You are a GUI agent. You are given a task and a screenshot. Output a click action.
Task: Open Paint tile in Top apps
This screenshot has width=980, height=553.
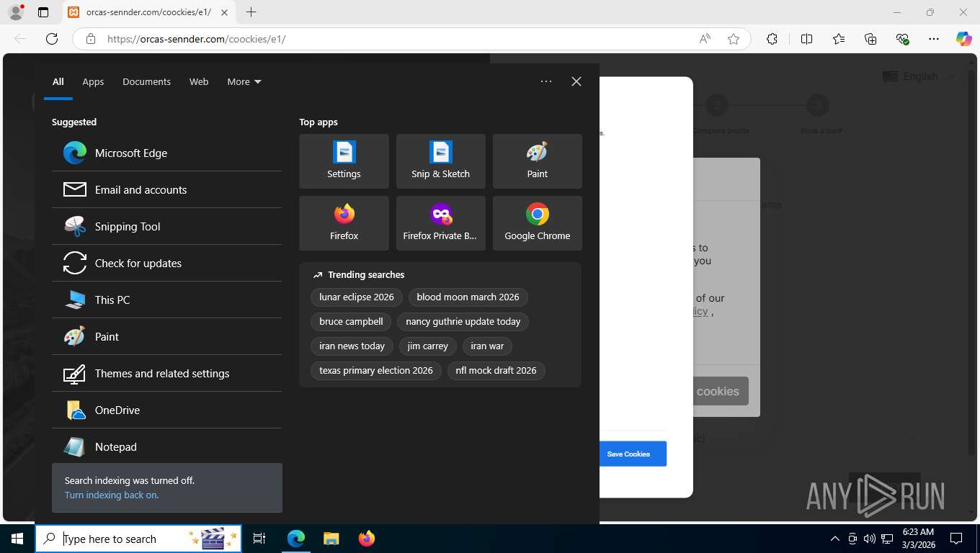pyautogui.click(x=537, y=161)
